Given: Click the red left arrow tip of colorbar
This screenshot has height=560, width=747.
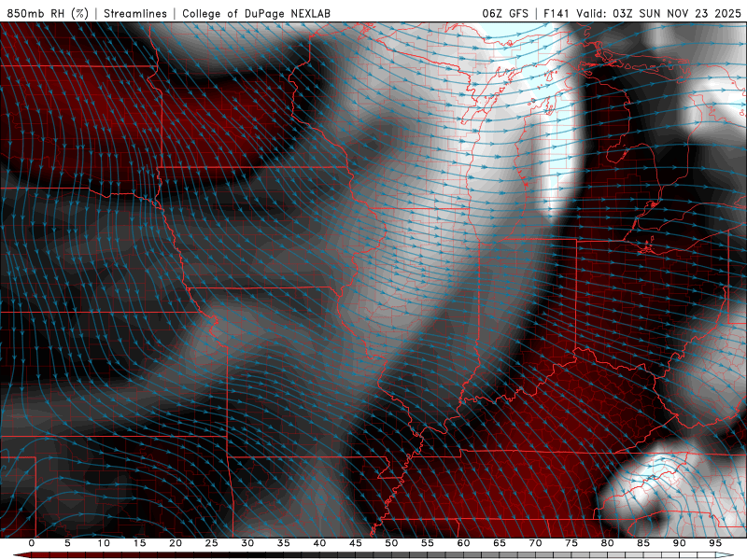Looking at the screenshot, I should click(21, 555).
